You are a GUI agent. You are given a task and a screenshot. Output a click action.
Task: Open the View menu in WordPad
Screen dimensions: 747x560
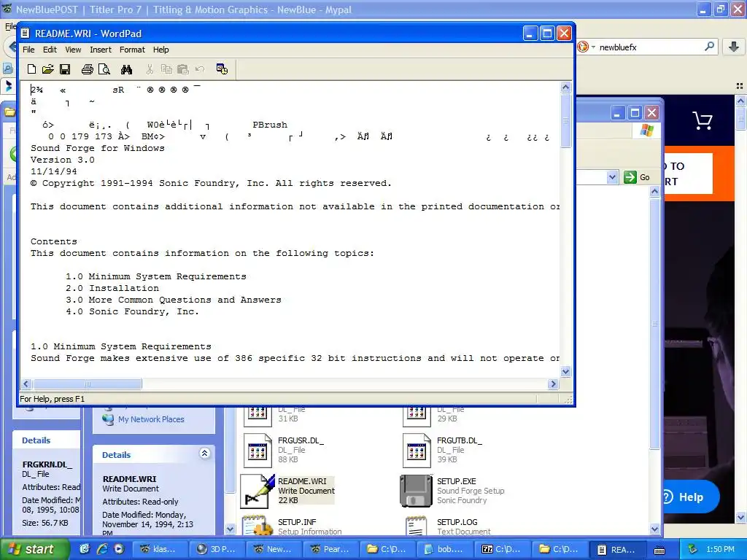73,50
